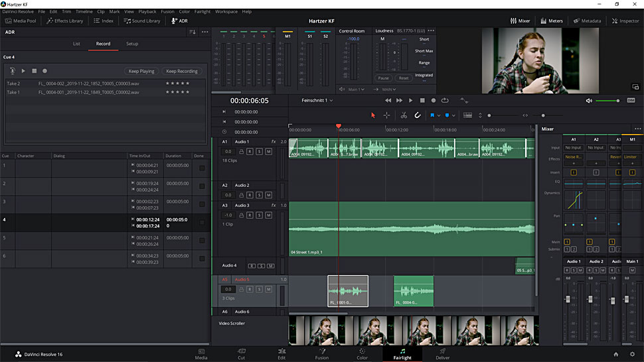Open A1 mixer input dropdown
This screenshot has height=362, width=644.
(x=574, y=148)
